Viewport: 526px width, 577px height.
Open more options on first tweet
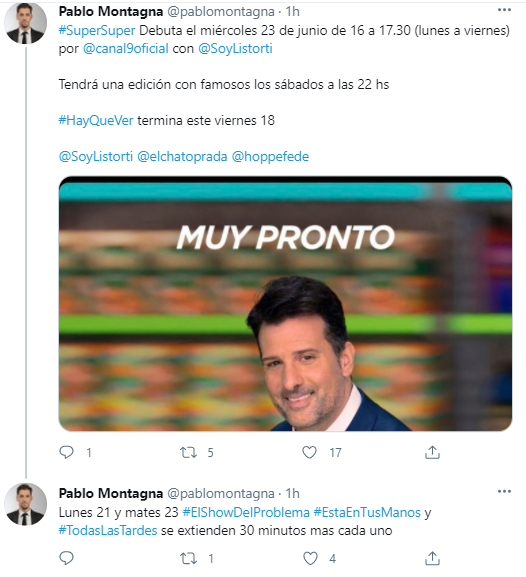click(504, 10)
